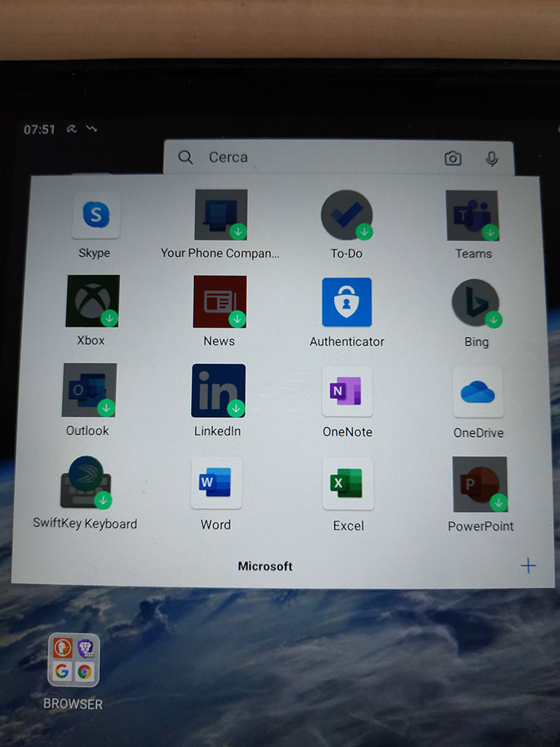Open SwiftKey Keyboard app icon

(x=86, y=482)
